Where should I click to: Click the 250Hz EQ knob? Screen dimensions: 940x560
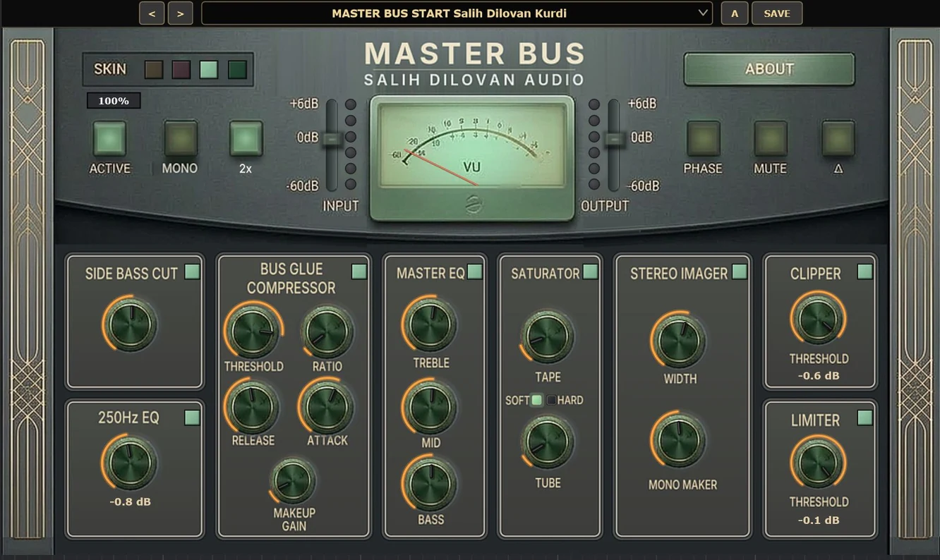pyautogui.click(x=131, y=463)
